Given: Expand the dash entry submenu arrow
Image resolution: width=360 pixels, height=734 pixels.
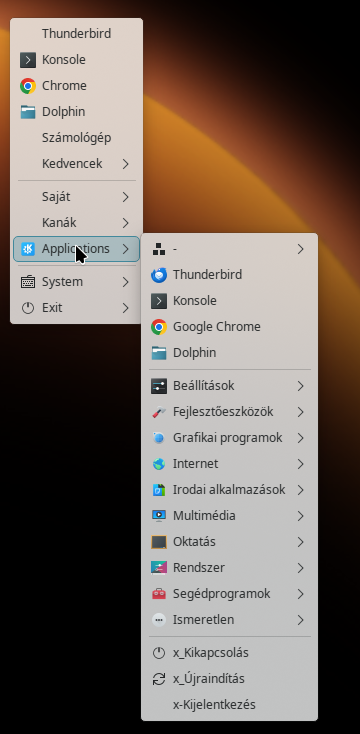Looking at the screenshot, I should 301,249.
